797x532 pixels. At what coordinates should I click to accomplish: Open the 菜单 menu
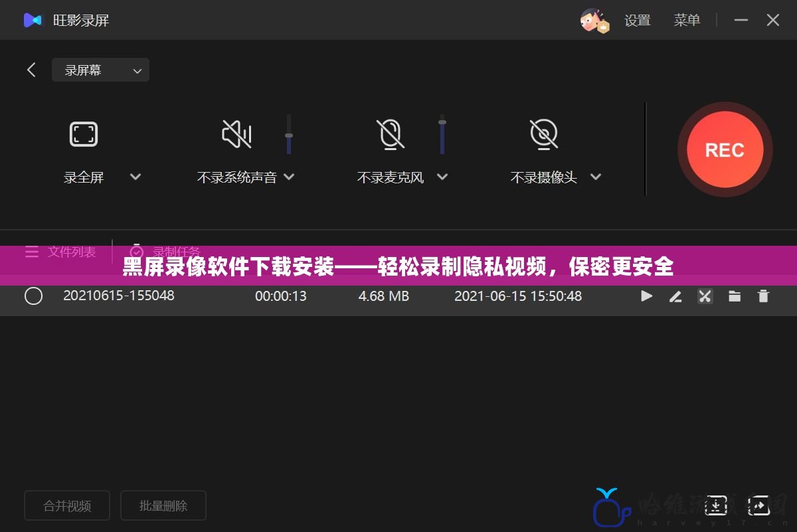click(687, 21)
